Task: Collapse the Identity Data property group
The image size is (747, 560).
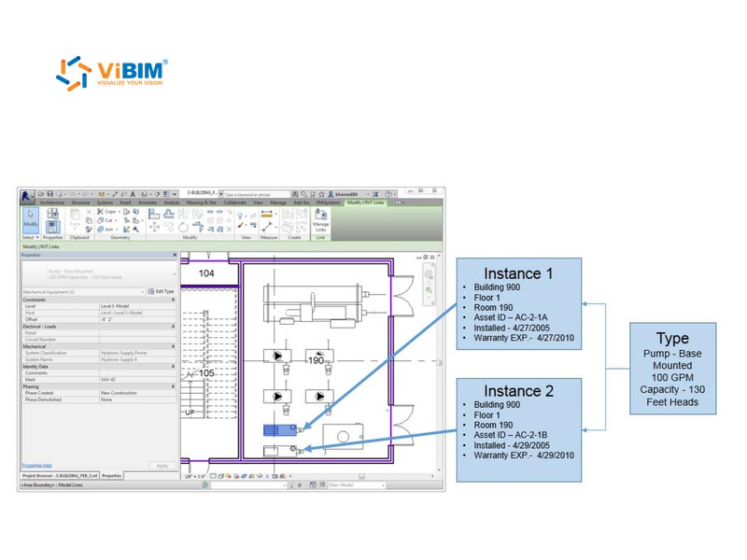Action: pos(173,366)
